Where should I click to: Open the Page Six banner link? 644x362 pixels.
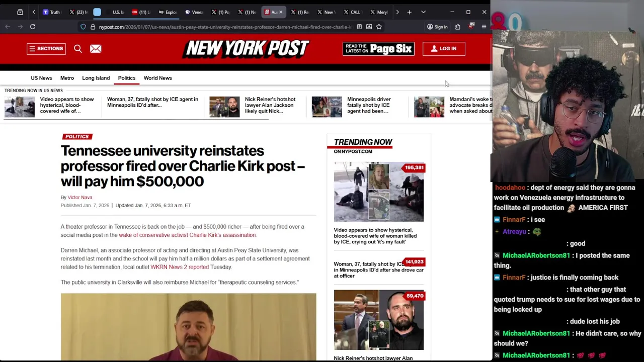click(x=378, y=49)
